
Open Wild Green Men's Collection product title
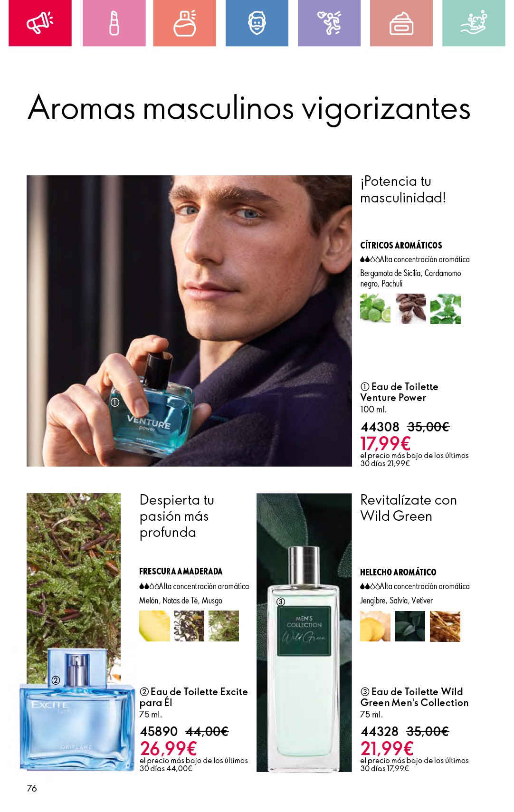(x=414, y=697)
